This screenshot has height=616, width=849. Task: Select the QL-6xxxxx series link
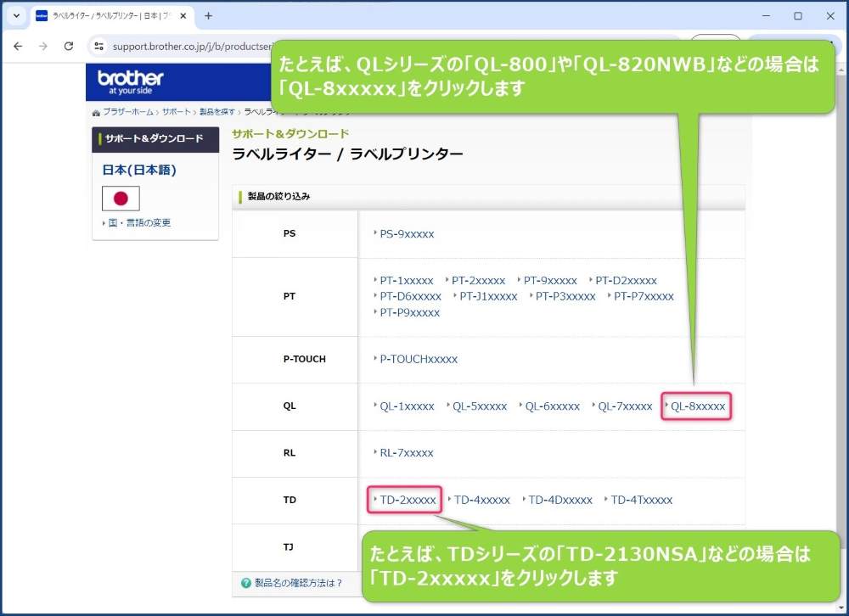553,406
